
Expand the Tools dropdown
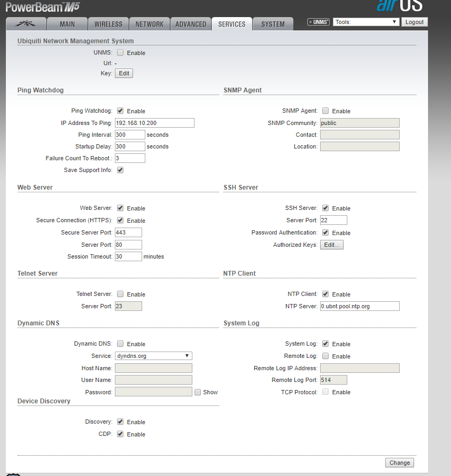(x=366, y=22)
